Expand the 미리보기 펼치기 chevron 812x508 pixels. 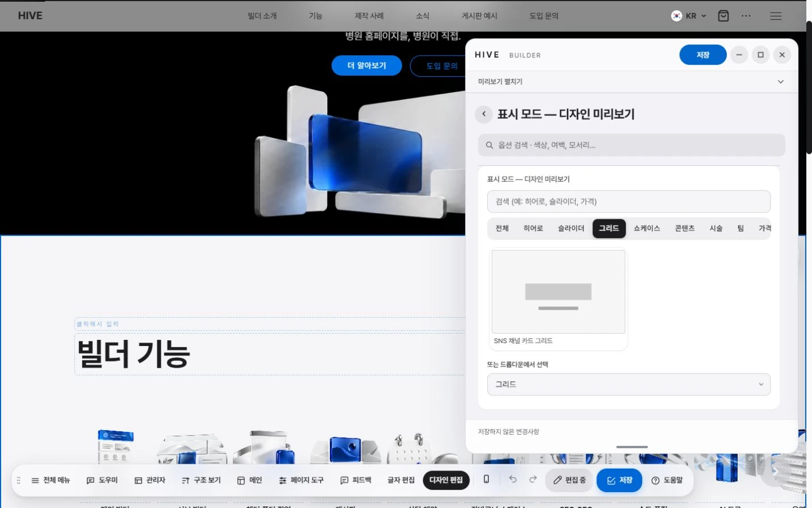781,82
